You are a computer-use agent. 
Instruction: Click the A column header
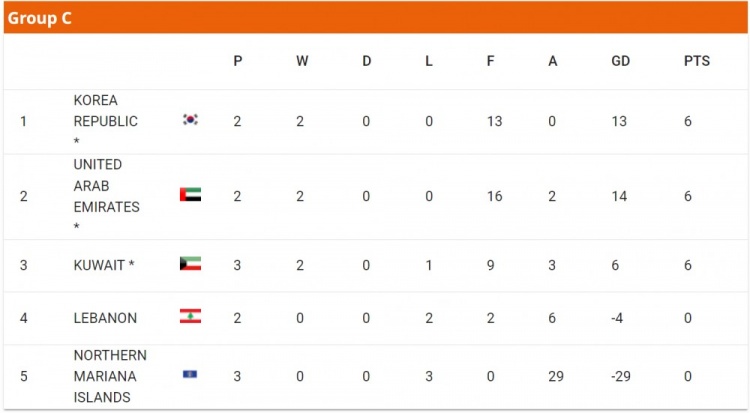coord(552,61)
